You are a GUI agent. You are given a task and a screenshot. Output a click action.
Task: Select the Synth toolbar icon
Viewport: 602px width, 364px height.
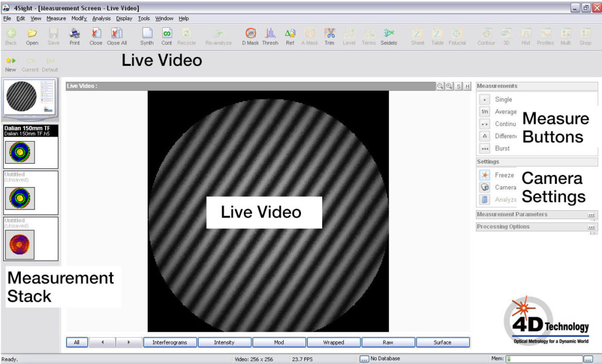coord(147,35)
